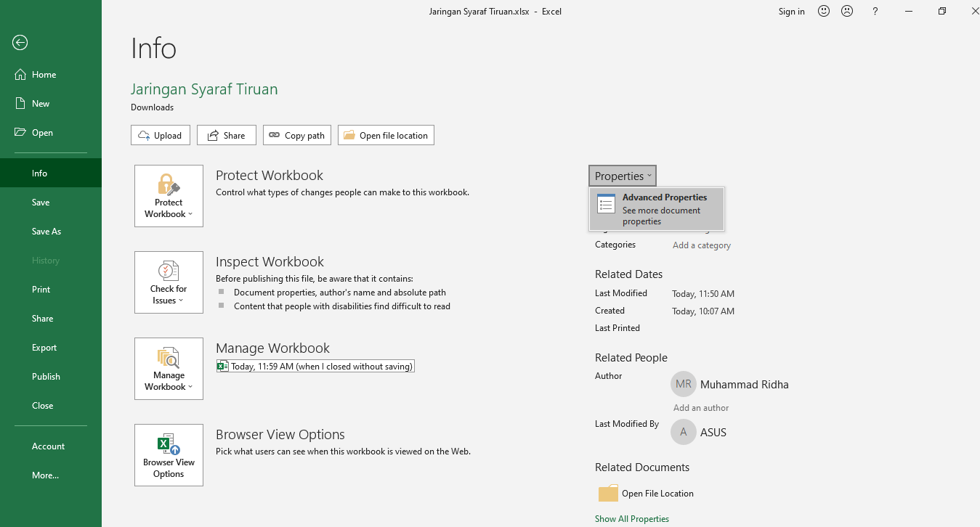Switch to the Print tab

[41, 289]
